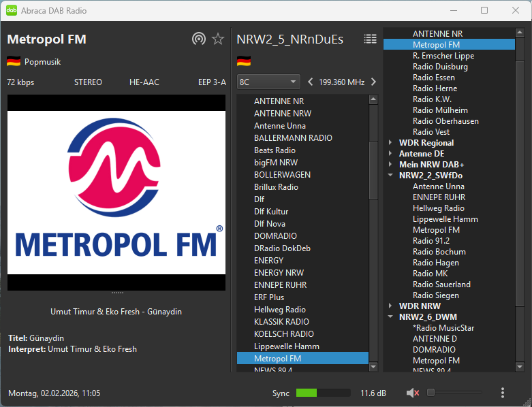This screenshot has width=532, height=407.
Task: Click the Metropol FM logo slideshow
Action: (116, 193)
